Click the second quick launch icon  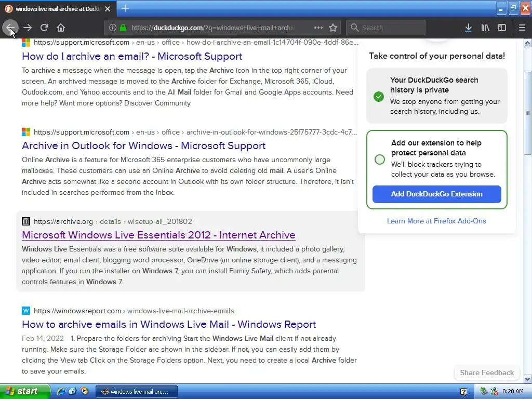coord(73,391)
